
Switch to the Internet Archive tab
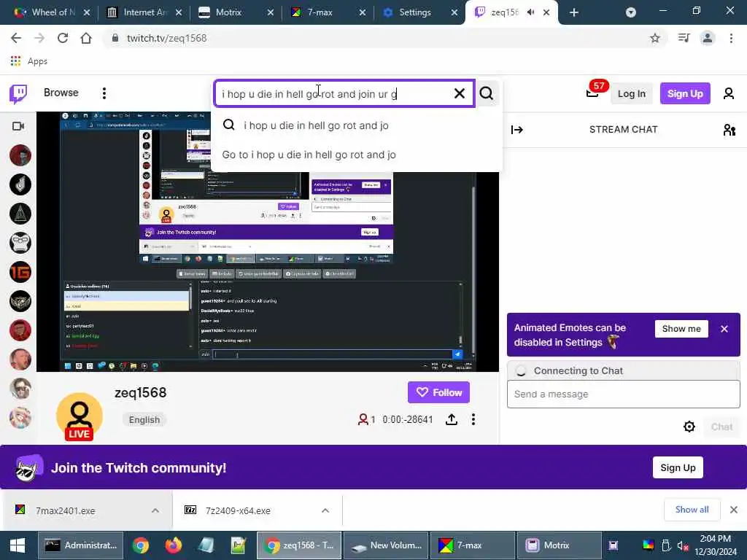pos(144,12)
